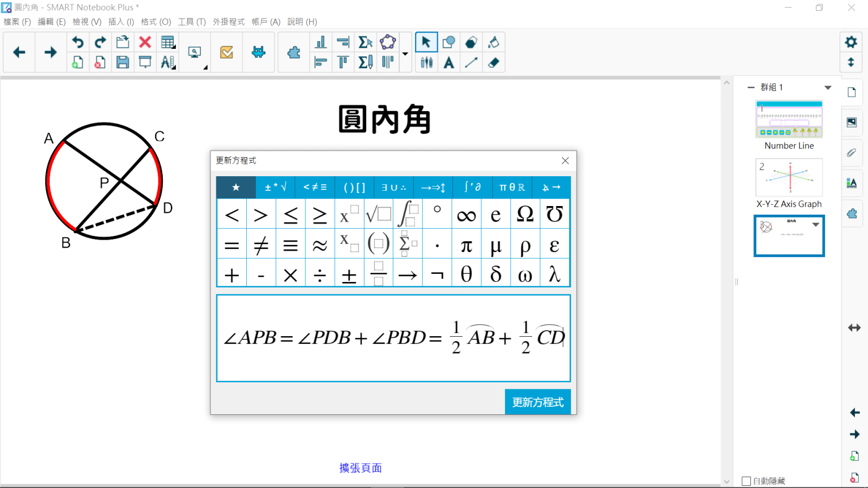This screenshot has height=488, width=868.
Task: Open the 插入 (I) menu
Action: pyautogui.click(x=121, y=22)
